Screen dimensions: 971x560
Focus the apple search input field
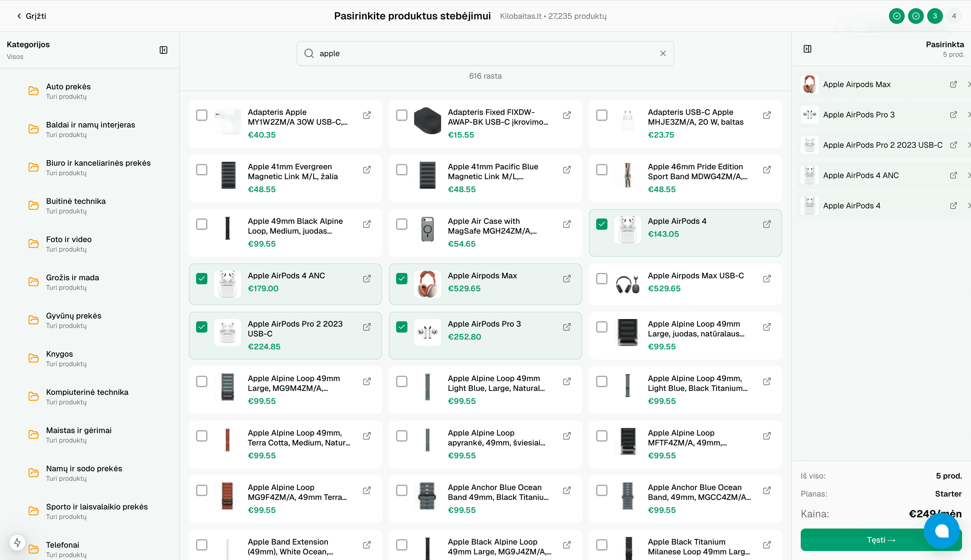coord(485,53)
